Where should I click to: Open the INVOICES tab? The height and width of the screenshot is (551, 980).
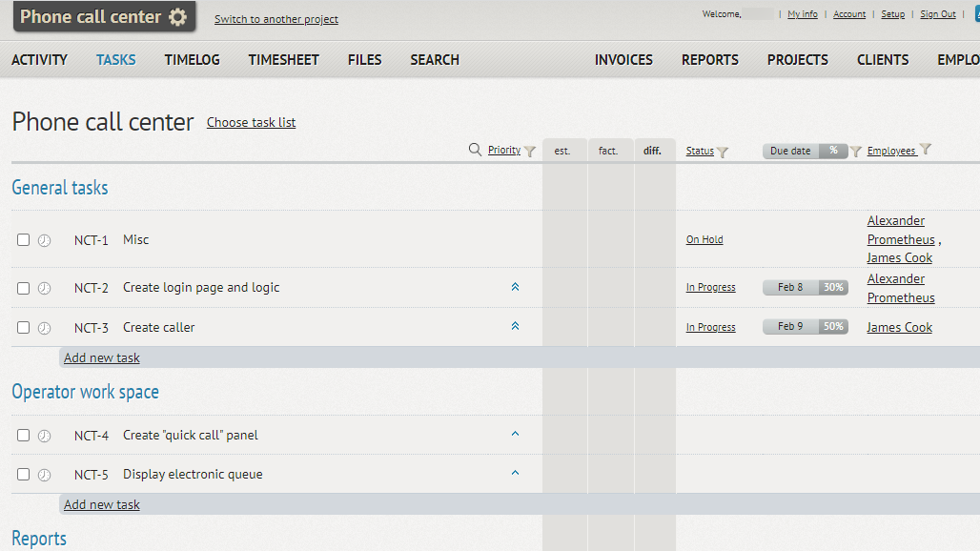[623, 60]
